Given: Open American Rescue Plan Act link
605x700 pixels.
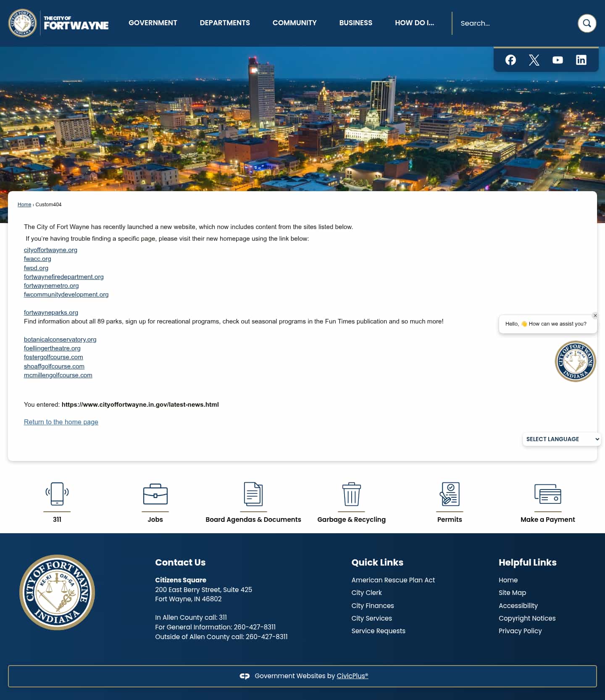Looking at the screenshot, I should point(393,580).
